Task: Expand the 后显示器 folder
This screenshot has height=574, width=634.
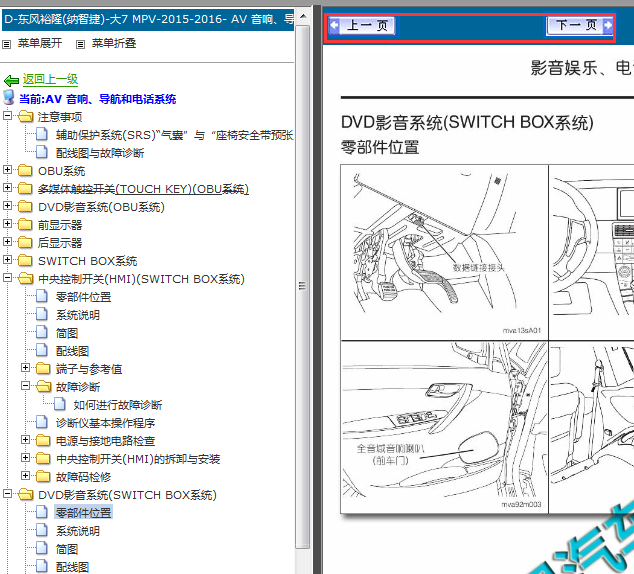Action: tap(7, 241)
